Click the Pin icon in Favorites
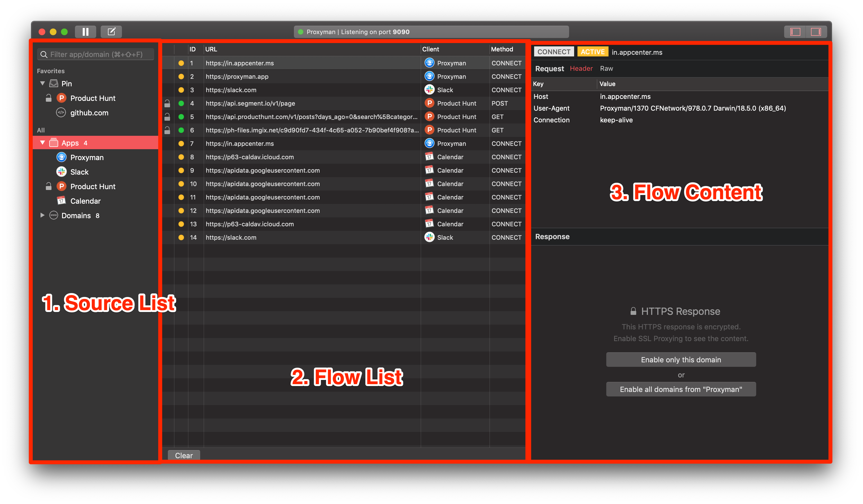The width and height of the screenshot is (863, 504). pyautogui.click(x=53, y=83)
